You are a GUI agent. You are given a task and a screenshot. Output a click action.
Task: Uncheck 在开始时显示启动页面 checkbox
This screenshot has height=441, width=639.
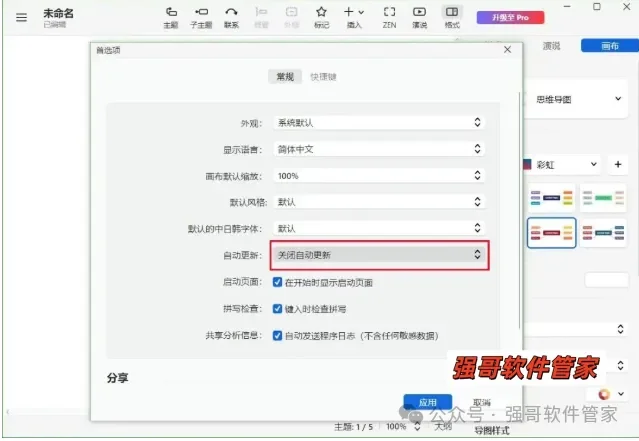point(278,282)
